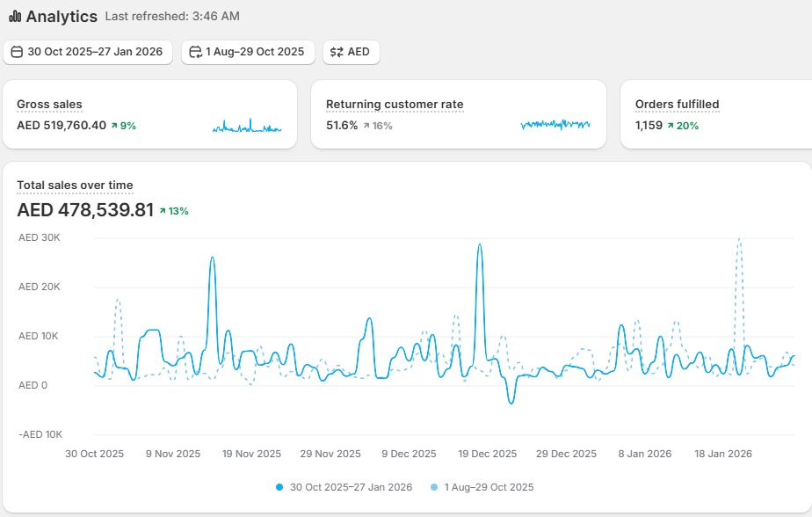Click the 8 Jan 2026 axis label
This screenshot has width=812, height=517.
(x=645, y=454)
